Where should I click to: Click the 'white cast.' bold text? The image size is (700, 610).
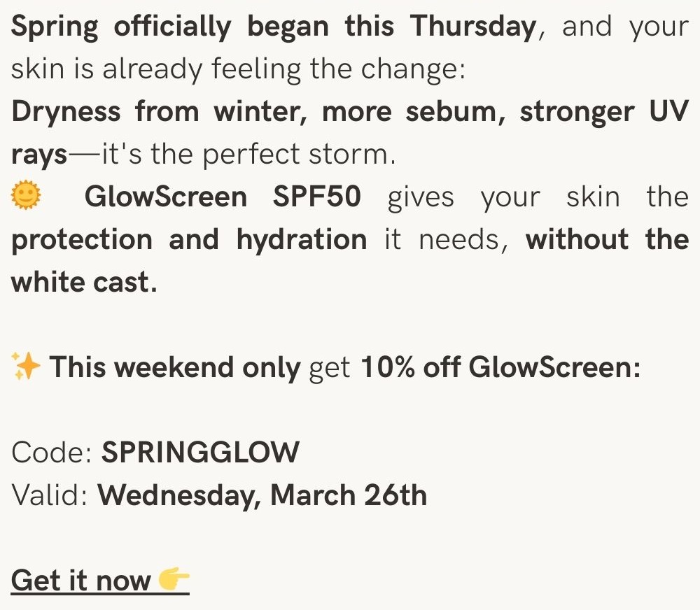84,282
